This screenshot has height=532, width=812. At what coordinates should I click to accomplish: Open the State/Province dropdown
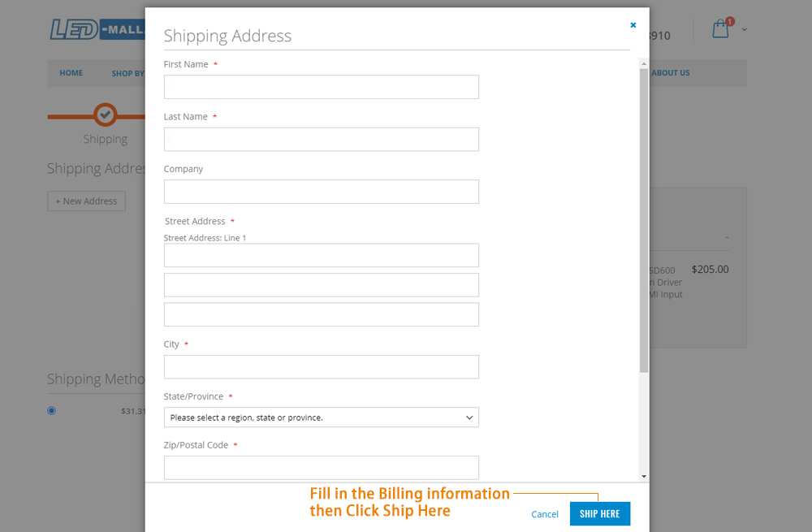coord(321,417)
